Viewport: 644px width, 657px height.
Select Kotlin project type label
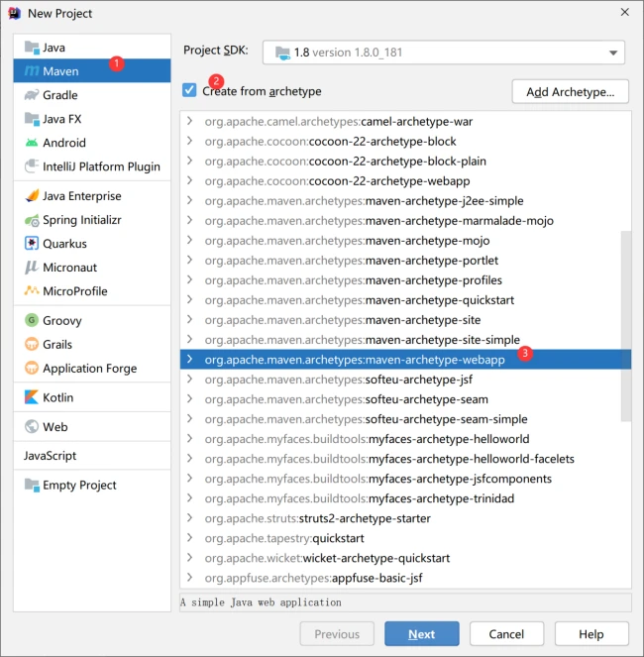pos(58,397)
